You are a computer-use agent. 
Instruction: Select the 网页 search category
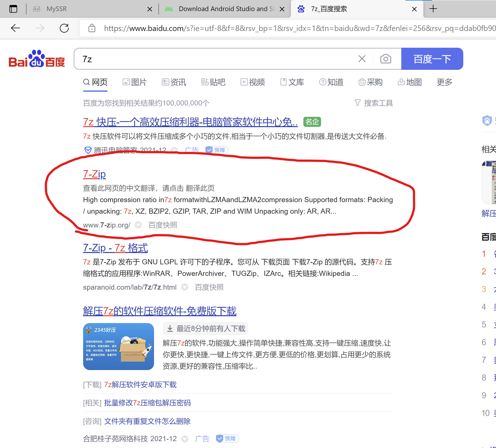[x=95, y=82]
